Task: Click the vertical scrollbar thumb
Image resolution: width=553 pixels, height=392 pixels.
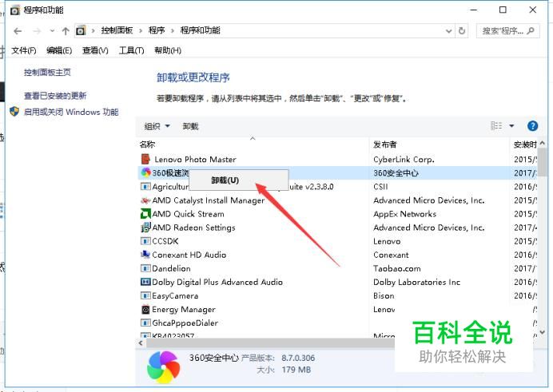Action: click(542, 163)
